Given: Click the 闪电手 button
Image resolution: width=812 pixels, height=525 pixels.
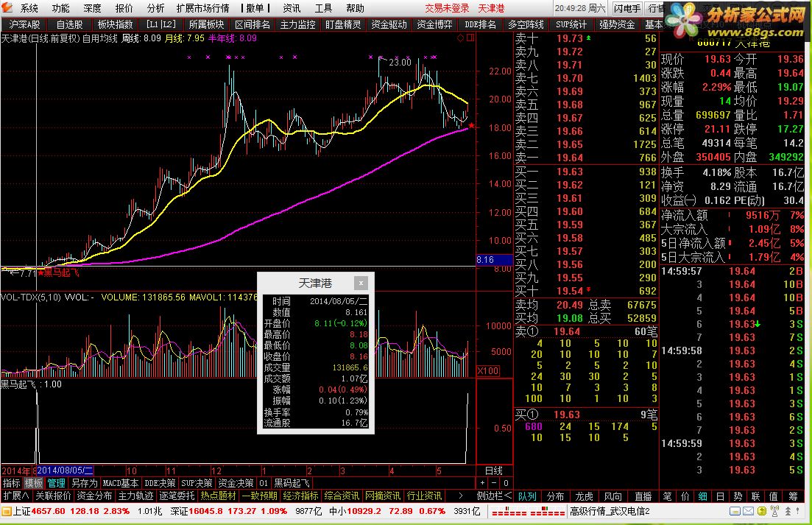Looking at the screenshot, I should (x=627, y=8).
